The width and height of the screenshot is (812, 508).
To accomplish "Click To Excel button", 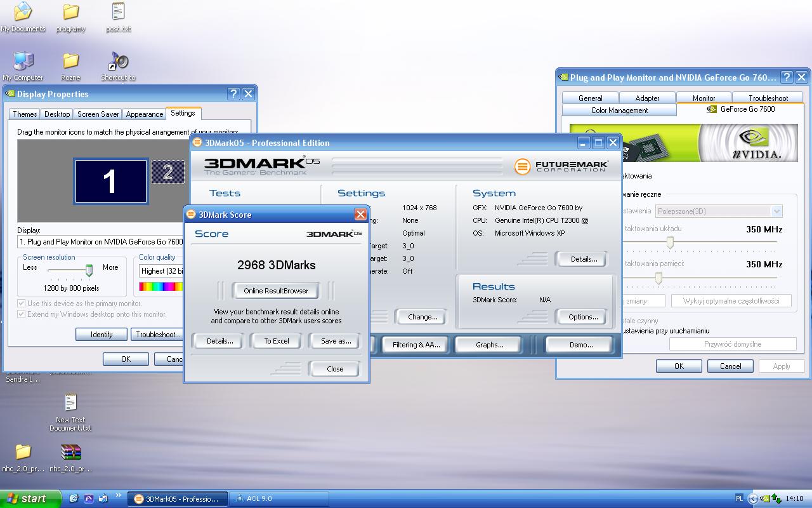I will [x=277, y=341].
